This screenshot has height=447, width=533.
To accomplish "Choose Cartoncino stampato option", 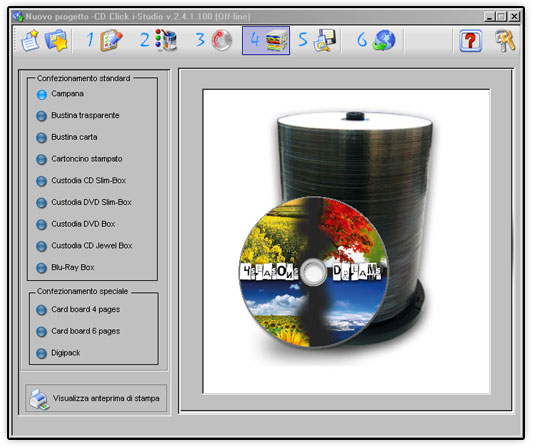I will click(x=79, y=159).
